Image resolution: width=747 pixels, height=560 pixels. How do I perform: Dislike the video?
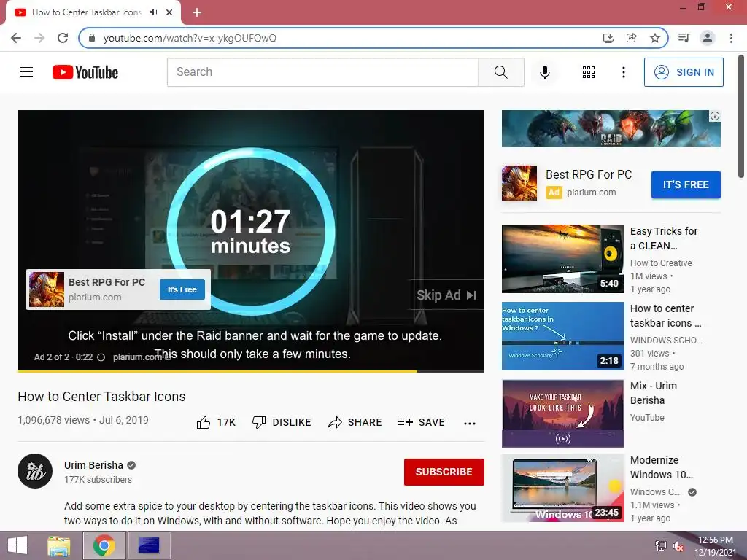pos(282,422)
